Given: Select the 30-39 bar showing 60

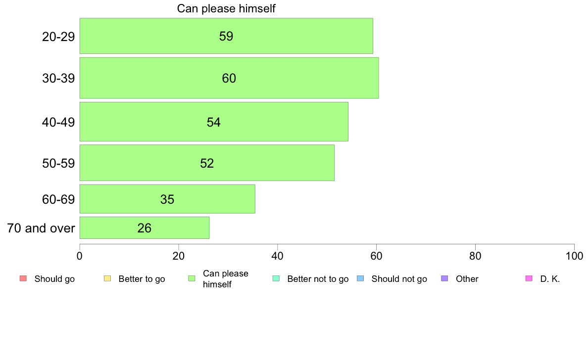Looking at the screenshot, I should point(229,78).
